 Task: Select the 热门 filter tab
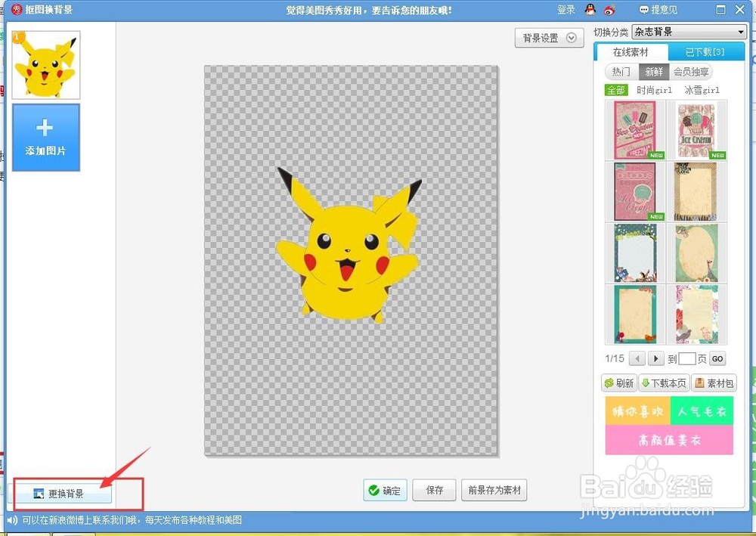coord(621,71)
